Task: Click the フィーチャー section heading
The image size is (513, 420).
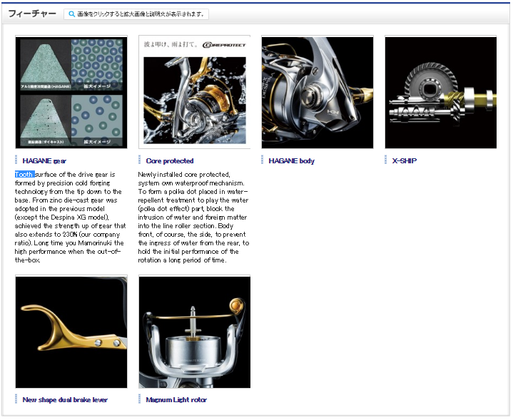Action: (32, 14)
